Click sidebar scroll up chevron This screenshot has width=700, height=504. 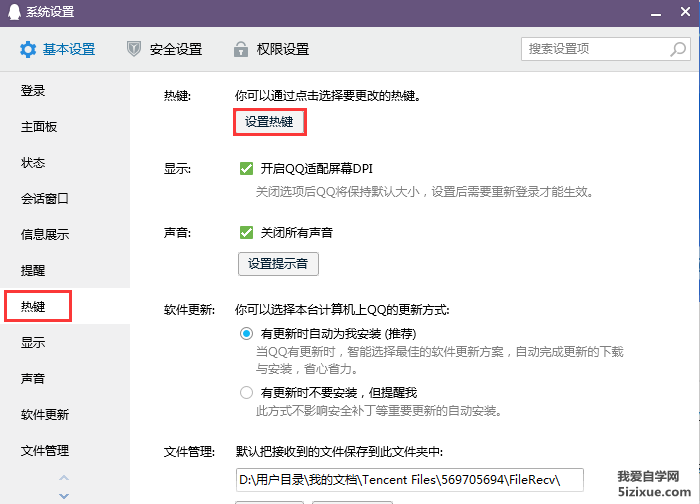coord(64,478)
